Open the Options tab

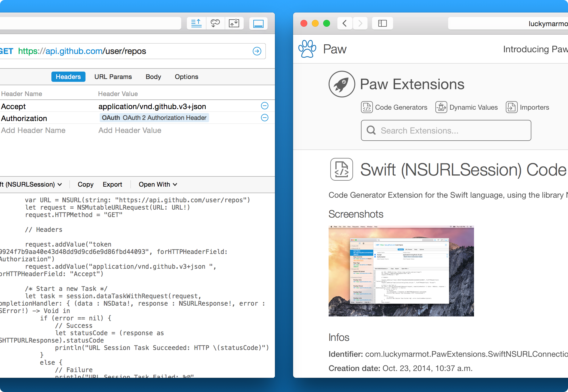187,77
